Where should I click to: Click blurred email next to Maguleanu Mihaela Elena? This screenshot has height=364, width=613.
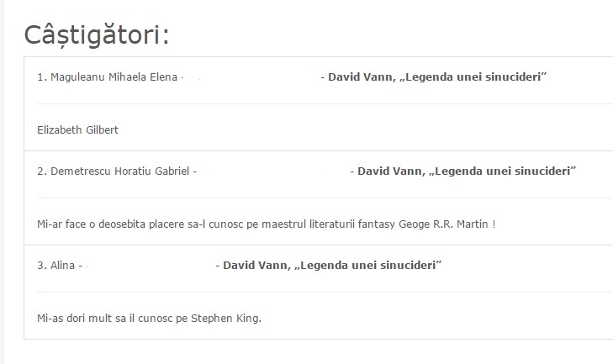click(251, 77)
